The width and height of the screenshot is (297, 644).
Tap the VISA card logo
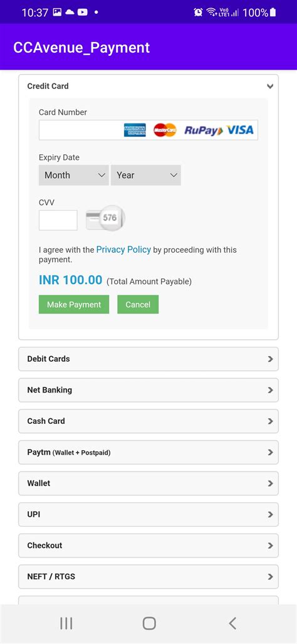click(240, 130)
